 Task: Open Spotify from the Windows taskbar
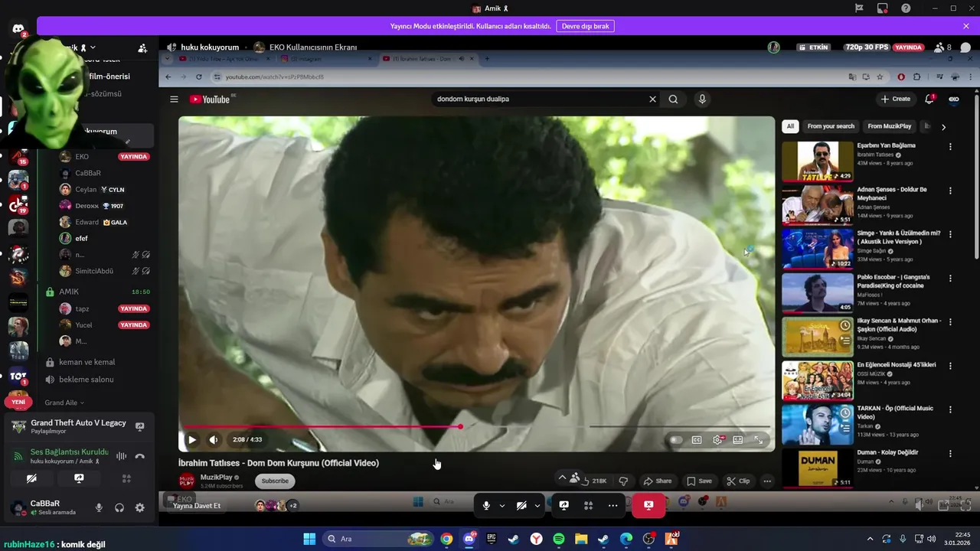(559, 539)
